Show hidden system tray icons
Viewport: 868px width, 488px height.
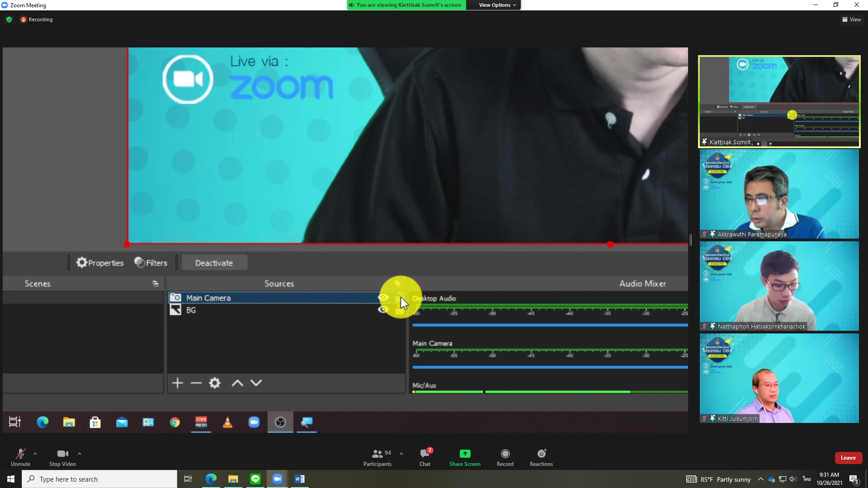[760, 479]
